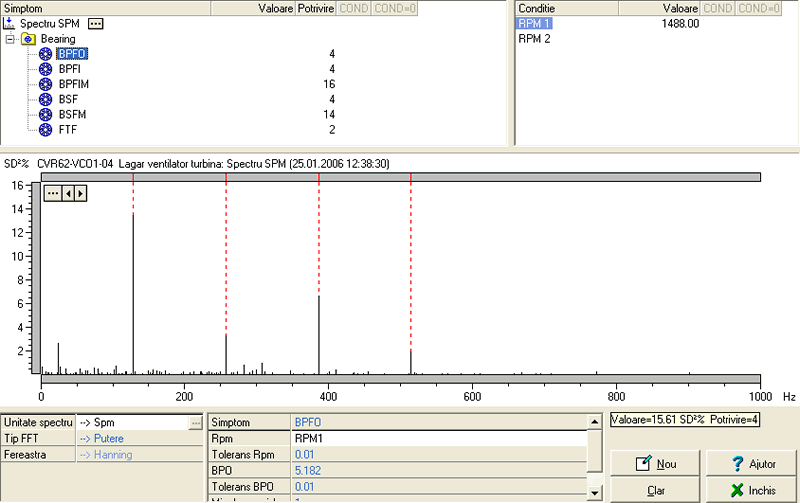Click the Spectru SPM spectrum icon
800x503 pixels.
point(10,23)
